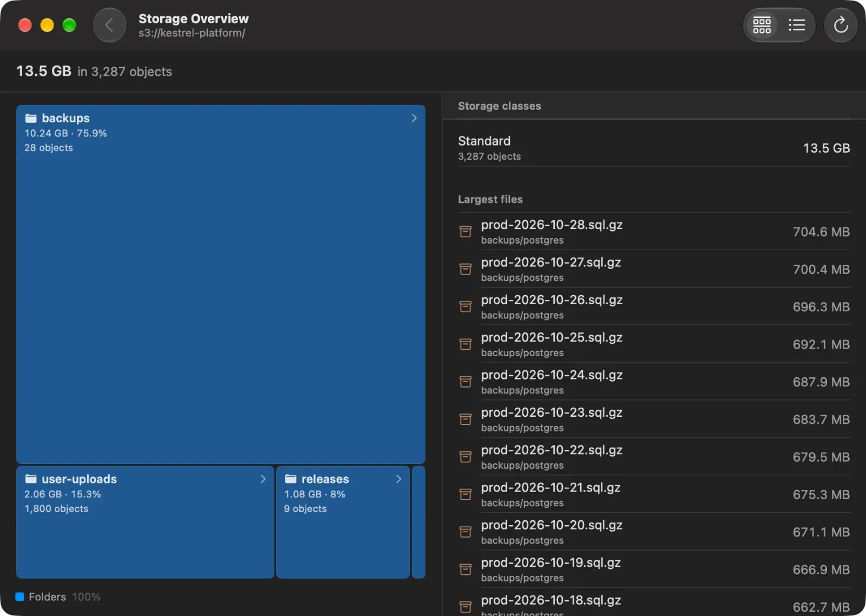The width and height of the screenshot is (866, 616).
Task: Expand the backups folder chevron
Action: (414, 118)
